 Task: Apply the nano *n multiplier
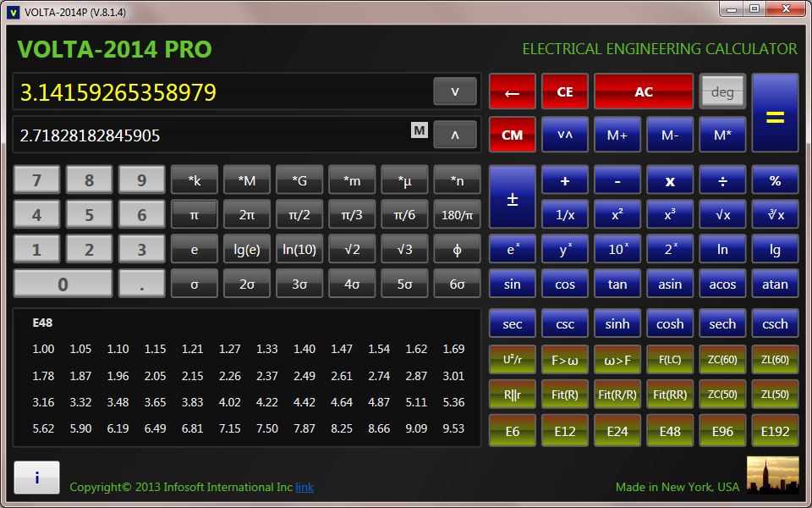click(457, 179)
